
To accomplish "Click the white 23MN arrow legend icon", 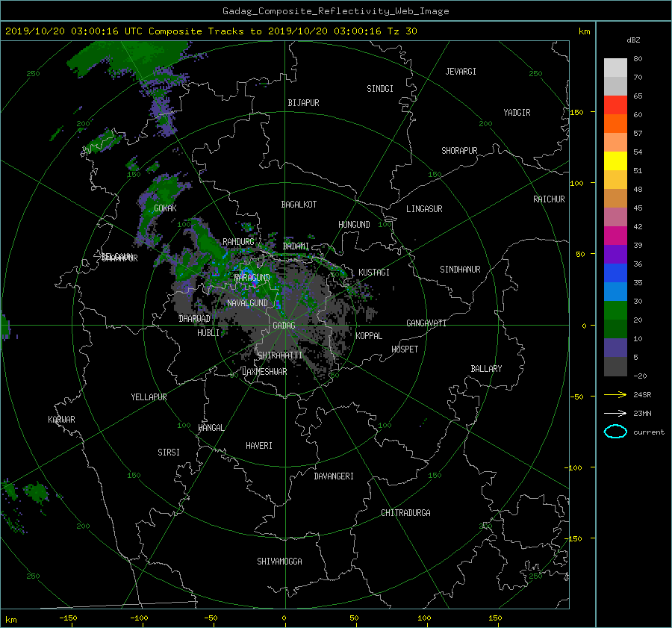I will pos(615,413).
